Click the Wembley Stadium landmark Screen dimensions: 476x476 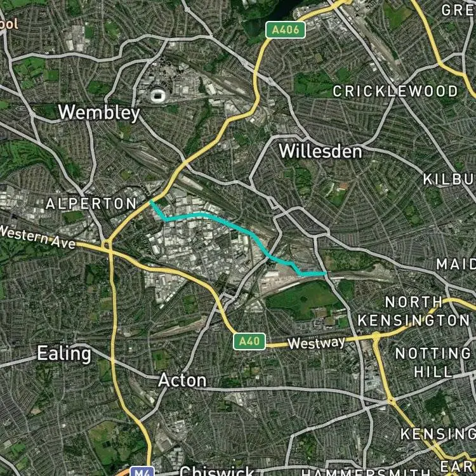158,95
